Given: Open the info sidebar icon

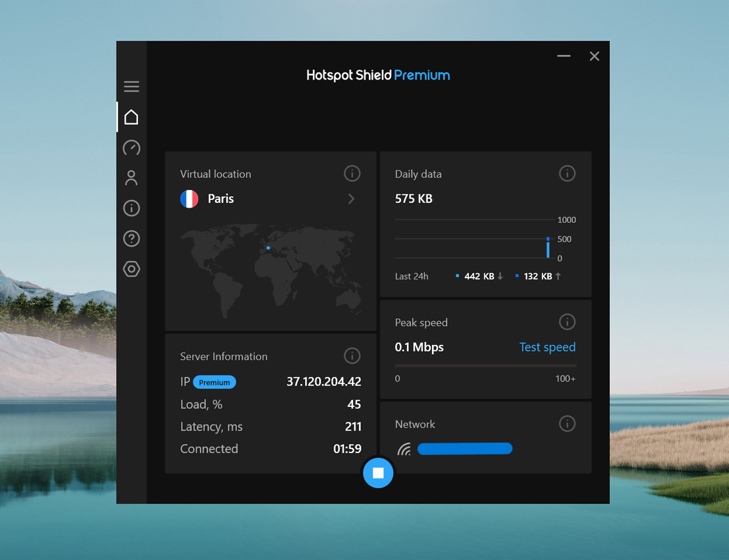Looking at the screenshot, I should [131, 208].
